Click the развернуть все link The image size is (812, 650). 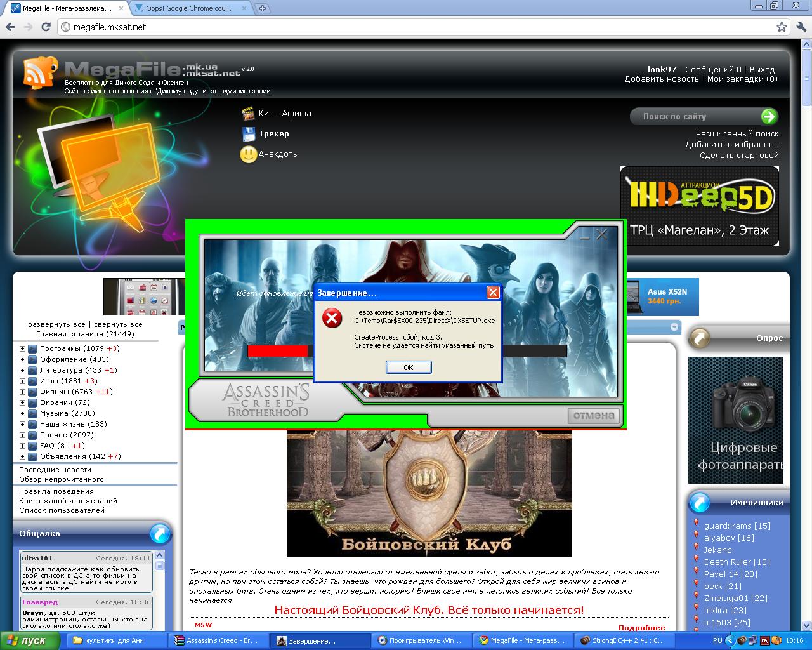(x=56, y=324)
